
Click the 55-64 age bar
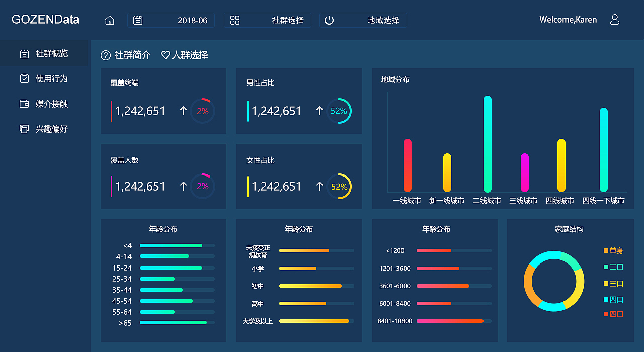click(x=177, y=312)
